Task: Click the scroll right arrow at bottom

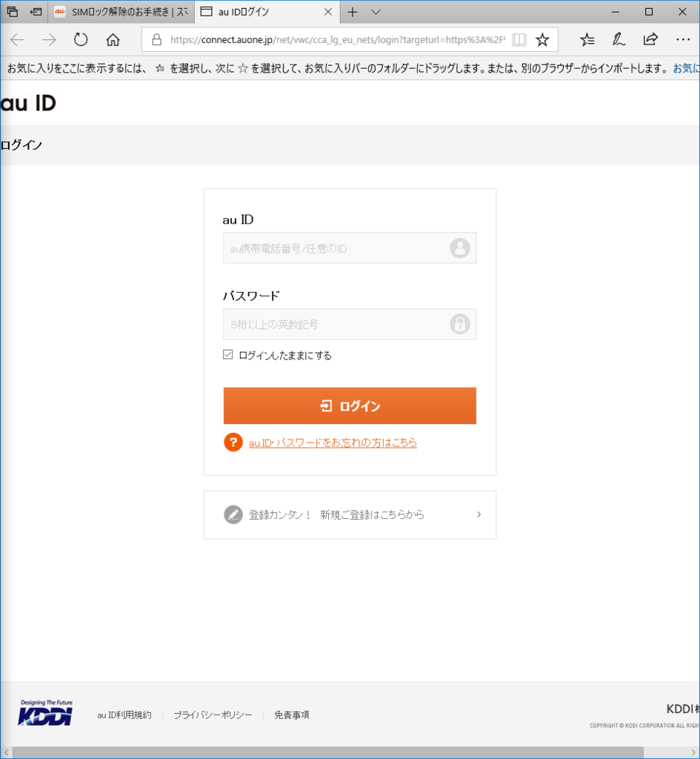Action: (693, 753)
